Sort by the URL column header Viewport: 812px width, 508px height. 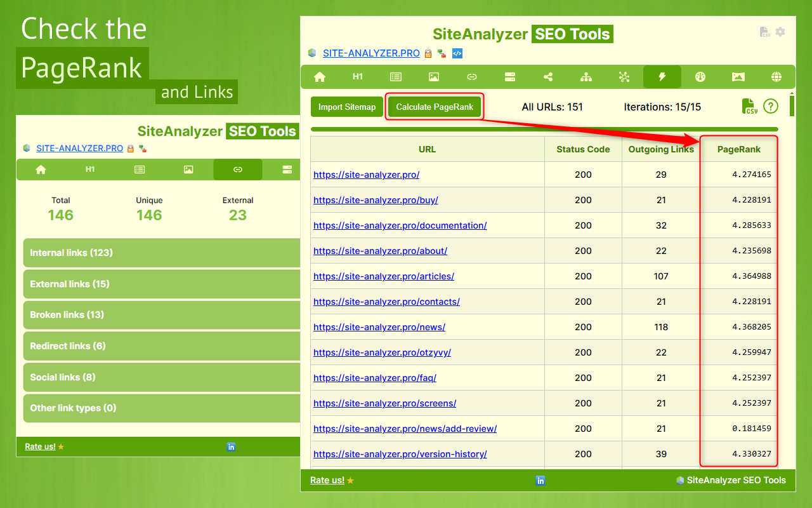[x=428, y=149]
